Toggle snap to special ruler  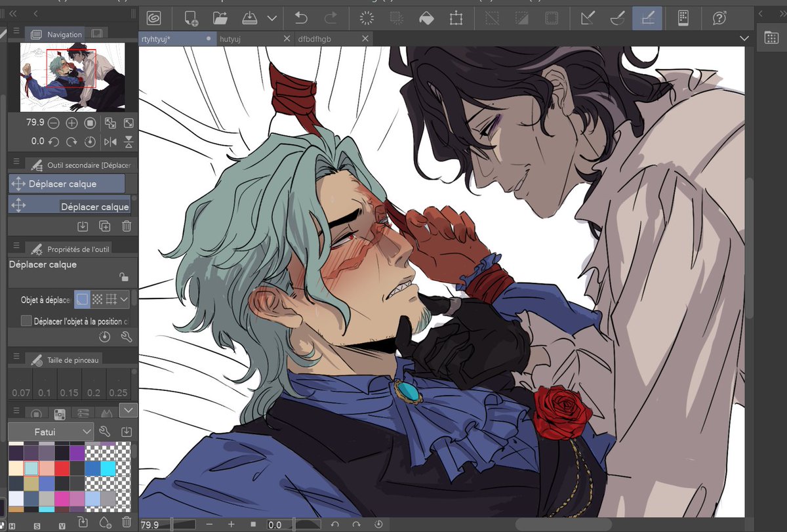[617, 18]
